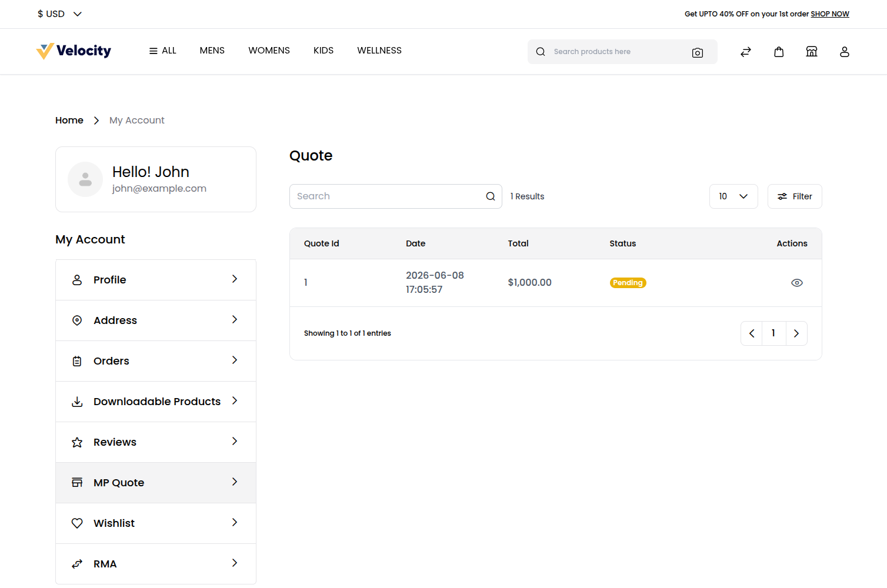The height and width of the screenshot is (588, 887).
Task: Click the Downloadable Products download icon
Action: point(77,402)
